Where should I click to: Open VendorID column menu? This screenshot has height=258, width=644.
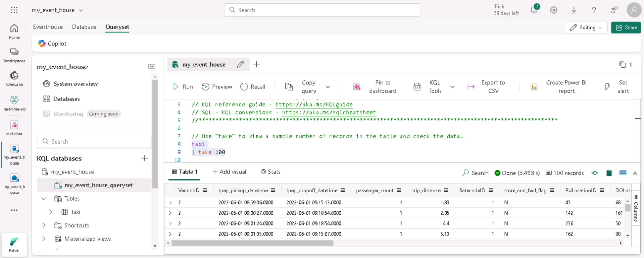click(205, 190)
